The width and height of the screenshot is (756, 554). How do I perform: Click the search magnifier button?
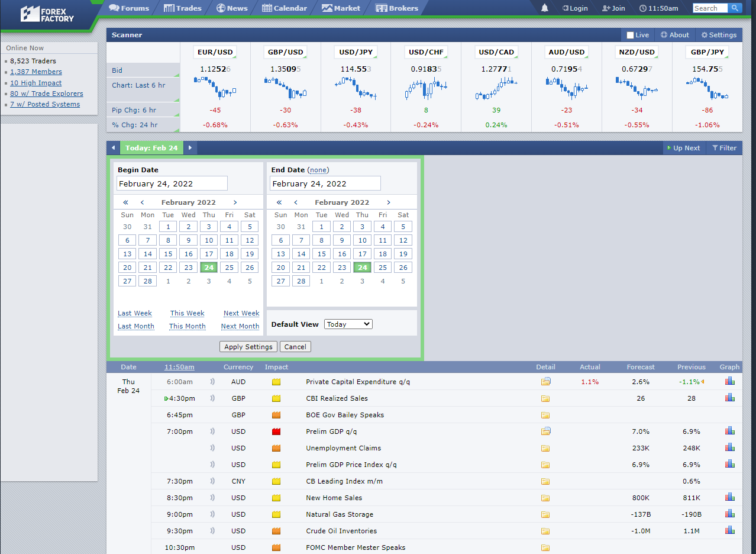pyautogui.click(x=735, y=8)
